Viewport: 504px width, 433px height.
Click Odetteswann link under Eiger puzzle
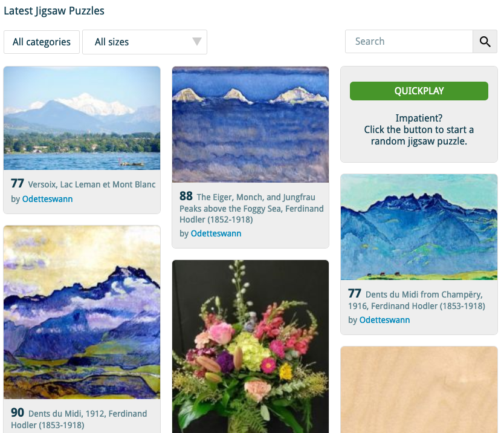pyautogui.click(x=216, y=233)
